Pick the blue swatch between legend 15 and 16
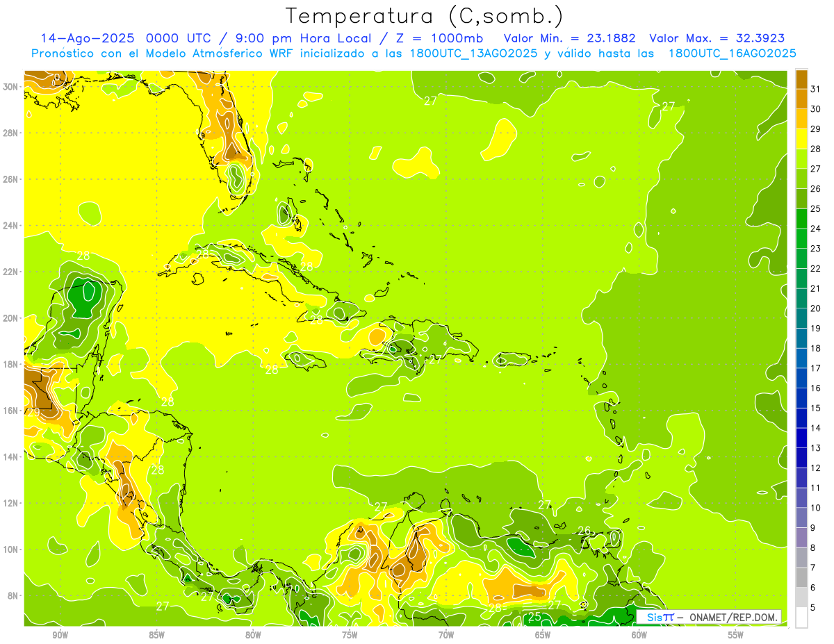This screenshot has height=644, width=834. [x=801, y=398]
